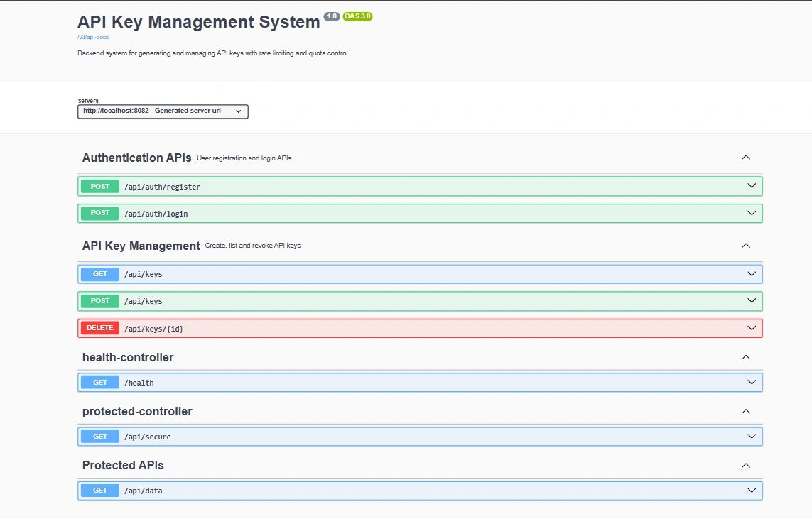This screenshot has height=519, width=812.
Task: Click the /api/auth/register path text
Action: click(x=162, y=187)
